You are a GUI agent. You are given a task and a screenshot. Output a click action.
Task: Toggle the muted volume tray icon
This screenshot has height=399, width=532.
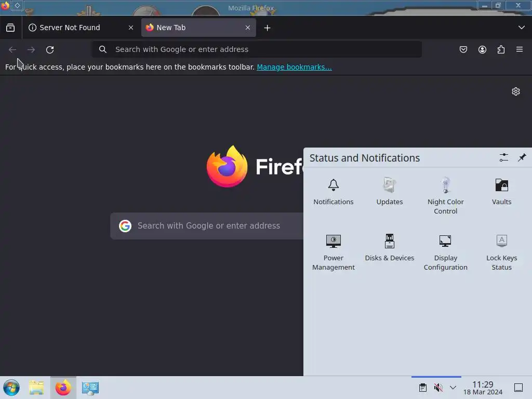[438, 388]
